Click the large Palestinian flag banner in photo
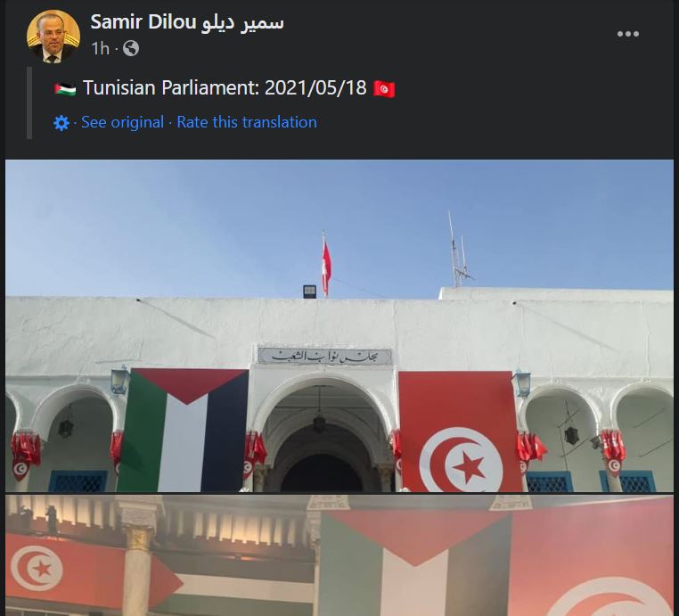The height and width of the screenshot is (616, 679). pyautogui.click(x=184, y=431)
